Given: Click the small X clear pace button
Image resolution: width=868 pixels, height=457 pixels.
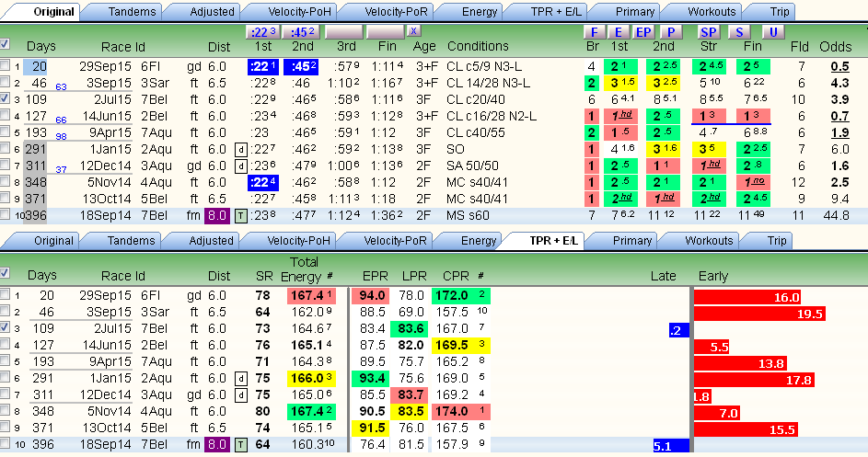Looking at the screenshot, I should click(x=414, y=31).
